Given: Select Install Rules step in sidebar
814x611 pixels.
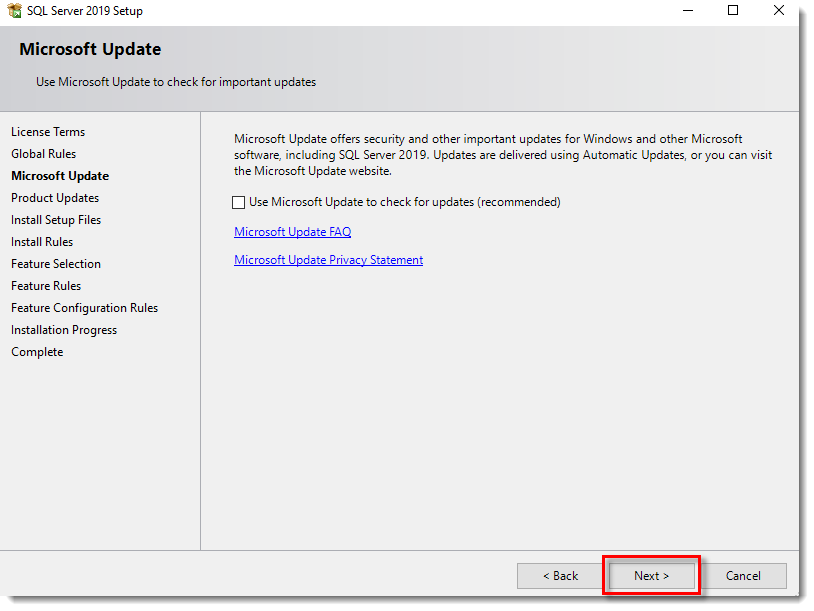Looking at the screenshot, I should click(x=42, y=242).
